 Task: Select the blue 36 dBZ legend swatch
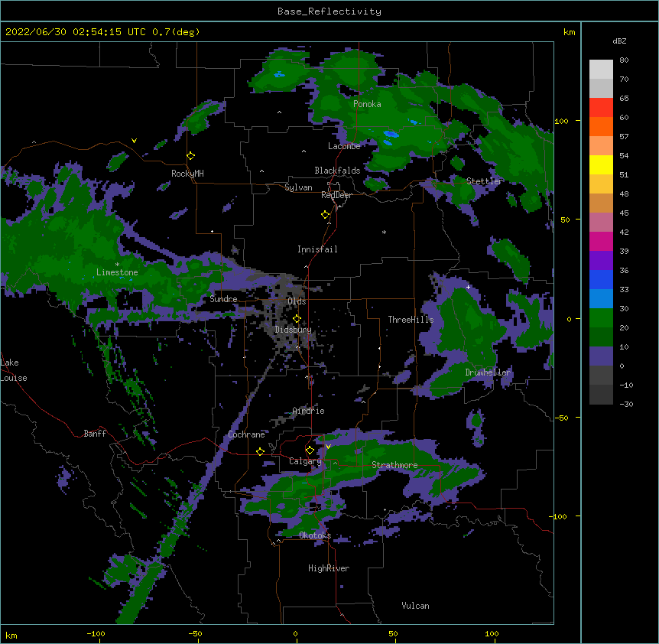click(601, 279)
